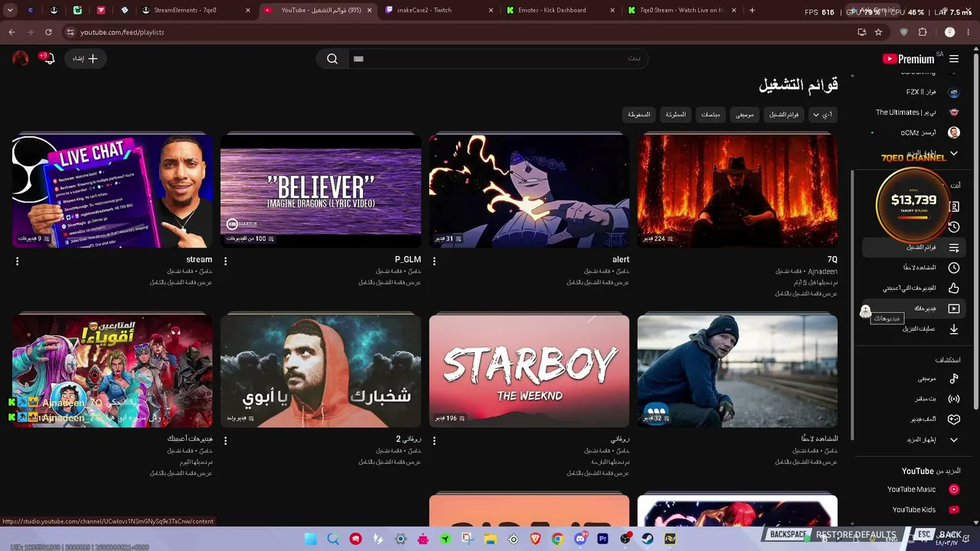Open Premiere Pro from the taskbar

603,540
